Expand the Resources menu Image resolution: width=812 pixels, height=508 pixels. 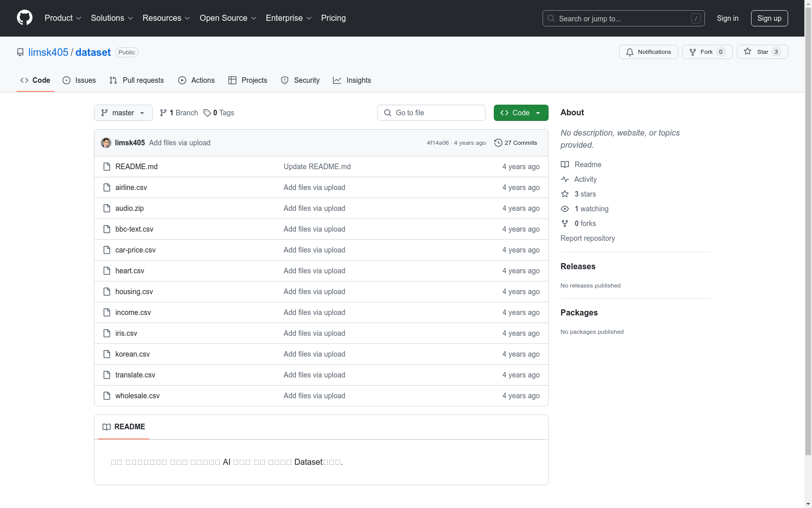coord(166,18)
